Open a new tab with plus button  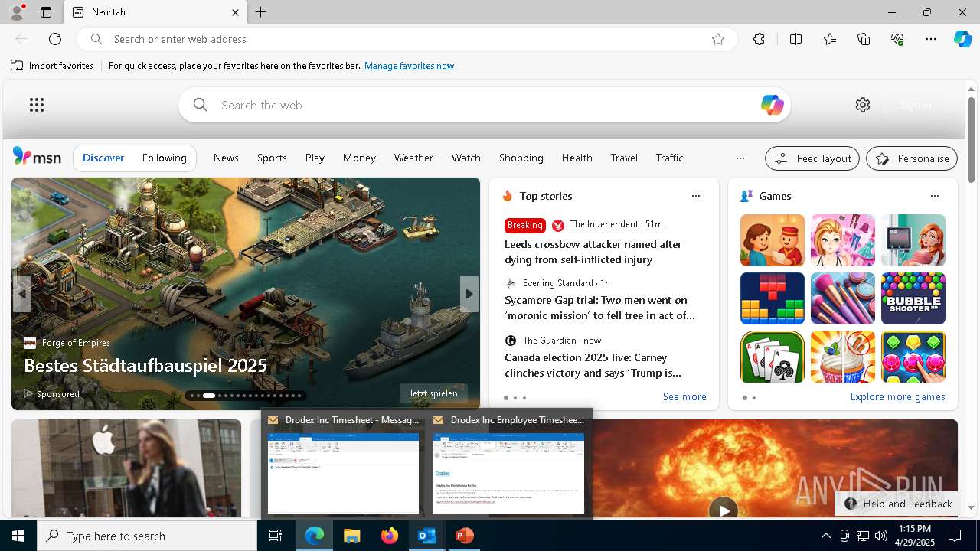pyautogui.click(x=261, y=12)
